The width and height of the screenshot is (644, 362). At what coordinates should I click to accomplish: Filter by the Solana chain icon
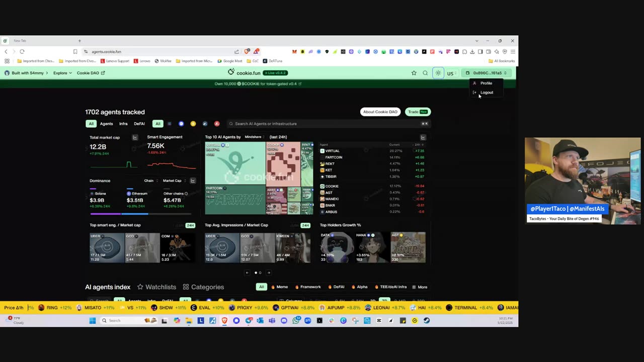tap(169, 124)
